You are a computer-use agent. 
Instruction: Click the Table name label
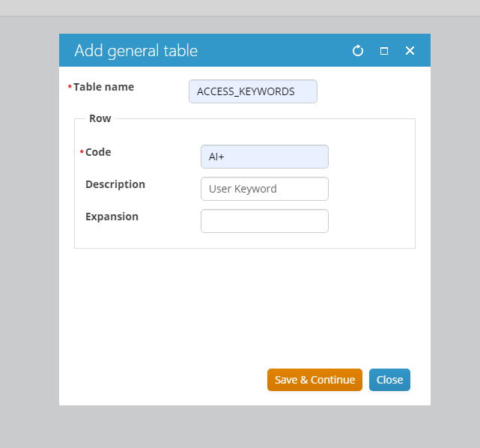[103, 87]
